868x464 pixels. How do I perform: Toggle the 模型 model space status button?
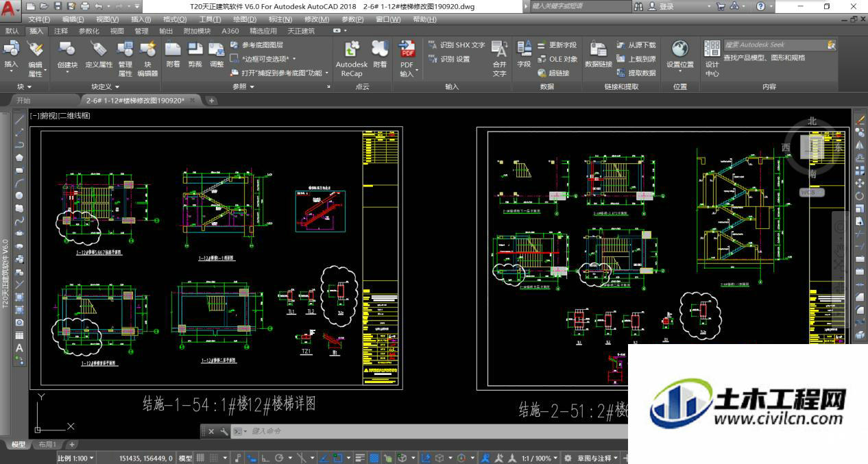coord(185,458)
